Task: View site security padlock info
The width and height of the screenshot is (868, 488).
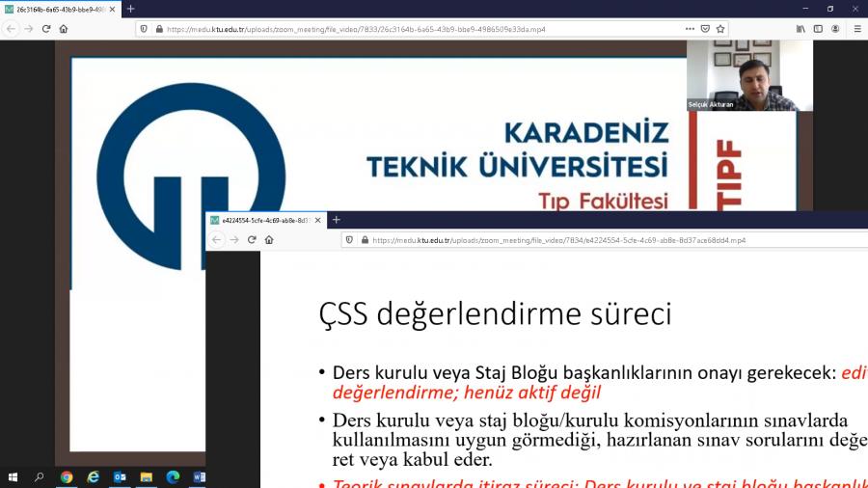Action: pyautogui.click(x=158, y=29)
